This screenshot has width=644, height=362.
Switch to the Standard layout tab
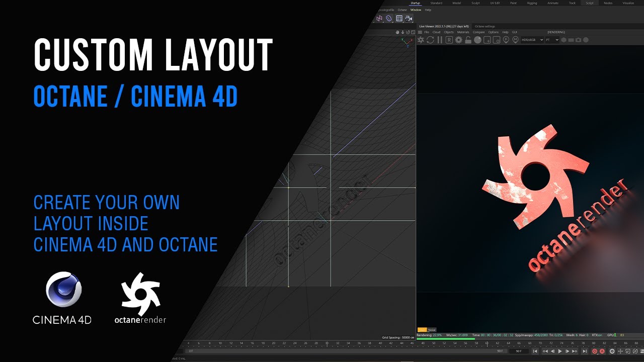436,3
